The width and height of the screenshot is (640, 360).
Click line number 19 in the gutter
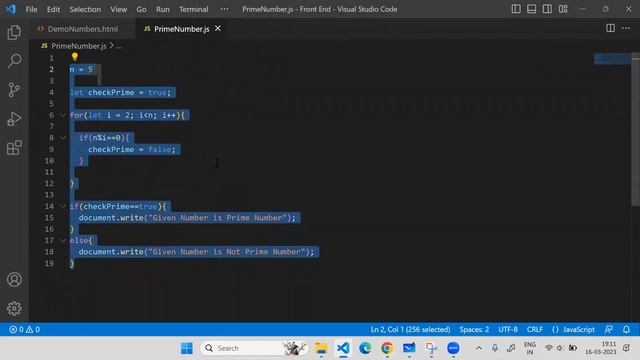[x=49, y=263]
